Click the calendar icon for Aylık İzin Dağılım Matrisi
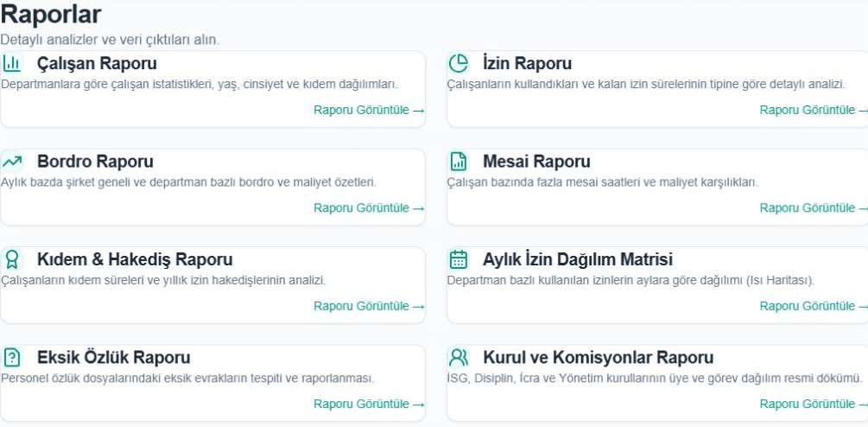 coord(459,260)
